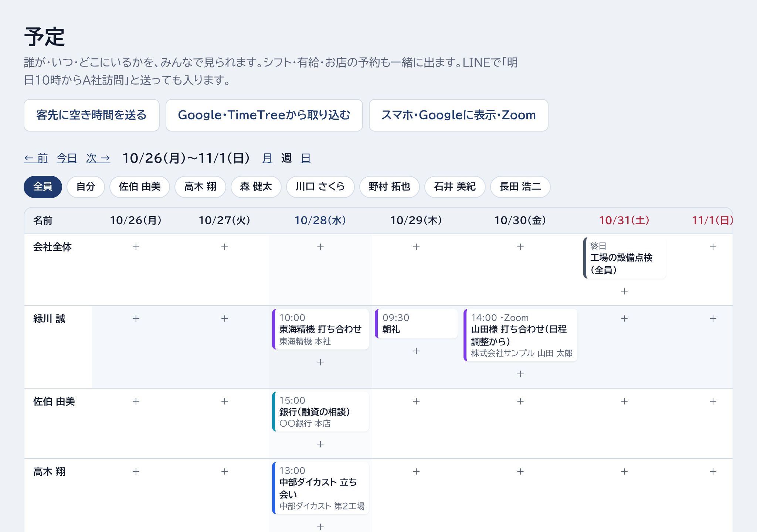The height and width of the screenshot is (532, 757).
Task: Switch to week view 週
Action: [286, 158]
